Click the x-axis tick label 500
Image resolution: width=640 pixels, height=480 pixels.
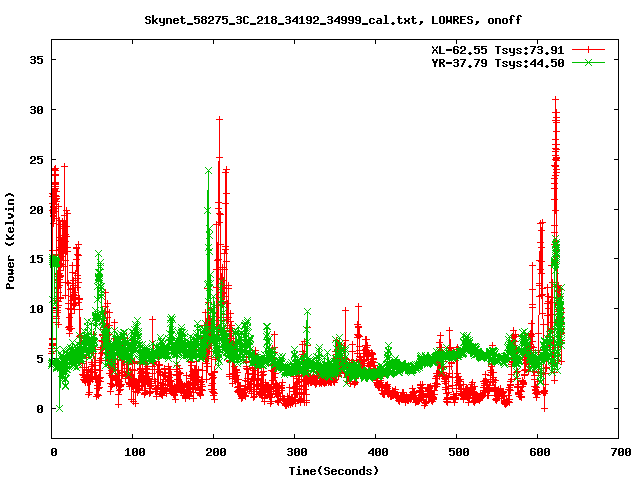458,452
